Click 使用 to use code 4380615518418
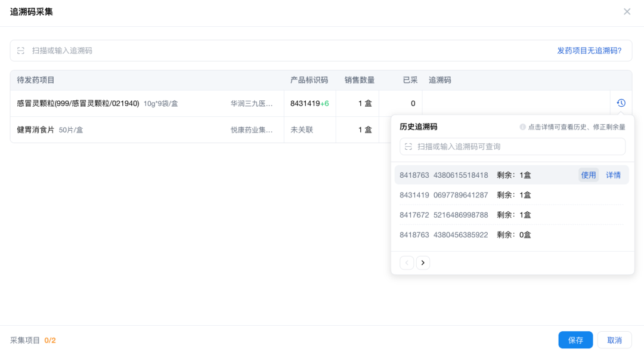The image size is (644, 352). point(588,175)
